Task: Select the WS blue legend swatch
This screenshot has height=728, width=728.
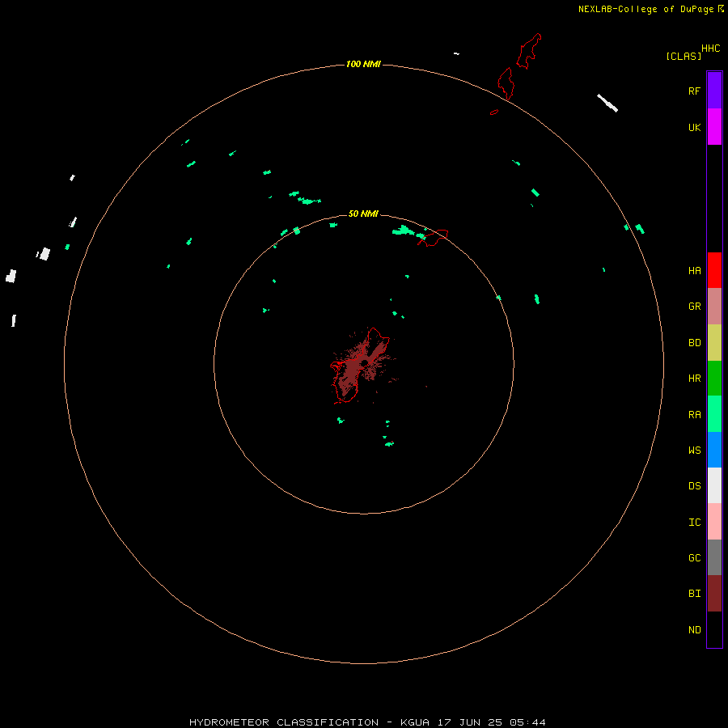Action: tap(714, 450)
